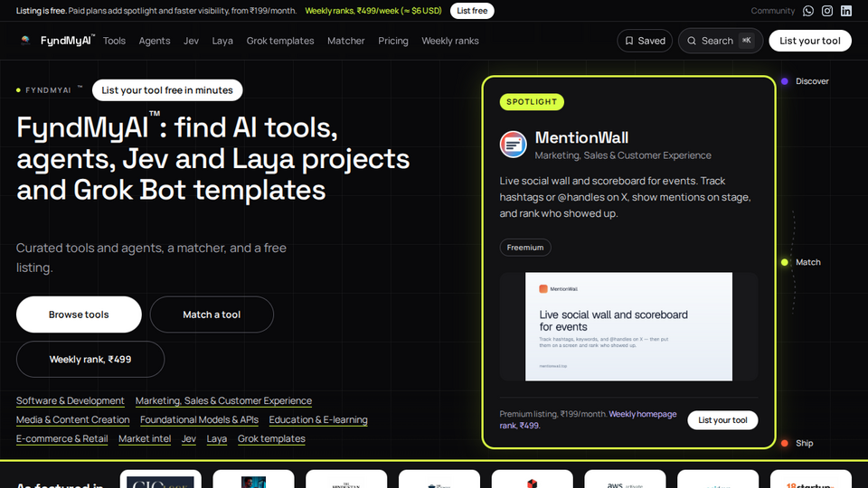The height and width of the screenshot is (488, 868).
Task: Click the purple Discover dot
Action: 785,81
